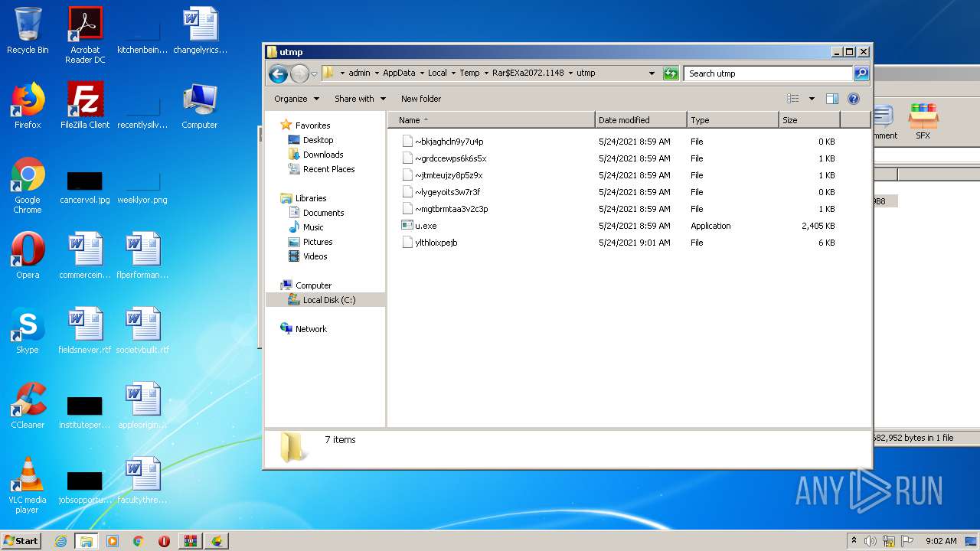This screenshot has width=980, height=551.
Task: Open the Pictures library
Action: [317, 242]
